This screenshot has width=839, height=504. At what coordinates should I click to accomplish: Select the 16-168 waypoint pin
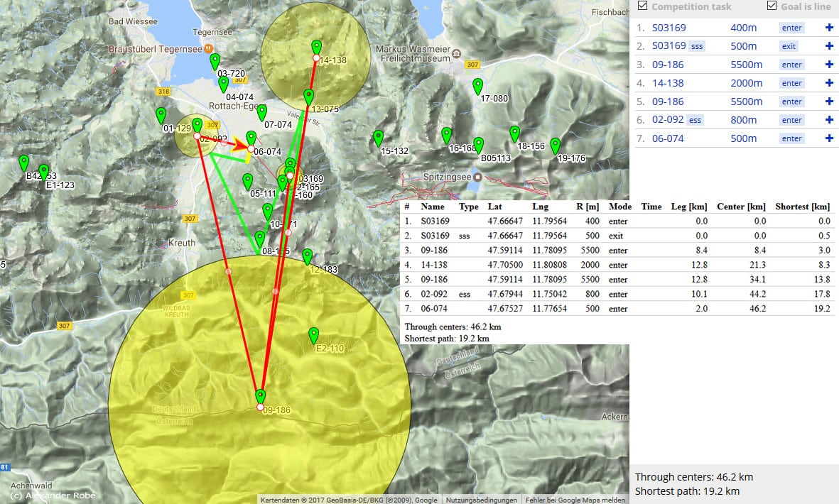click(447, 135)
